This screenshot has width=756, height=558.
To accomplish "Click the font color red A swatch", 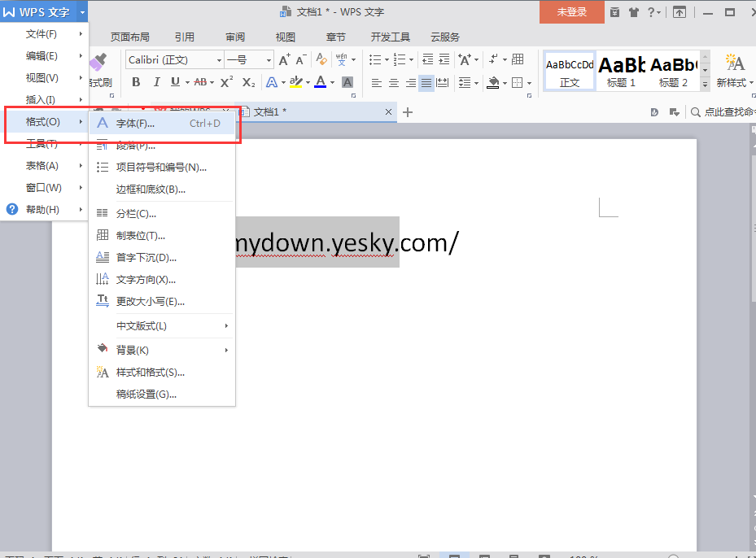I will tap(320, 82).
